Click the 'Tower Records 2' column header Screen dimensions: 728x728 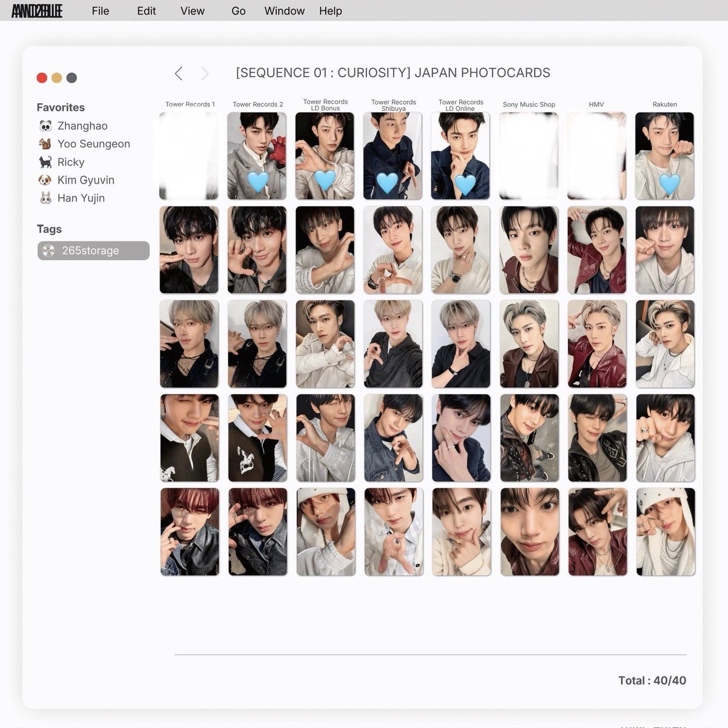point(258,104)
